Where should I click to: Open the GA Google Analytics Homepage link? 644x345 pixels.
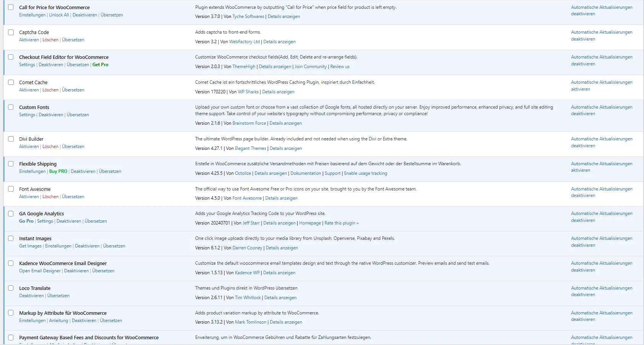(x=310, y=223)
